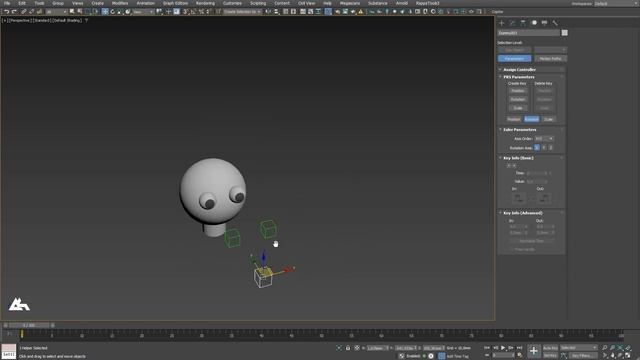Click the Orbit viewport navigation icon
The image size is (640, 360).
click(620, 356)
